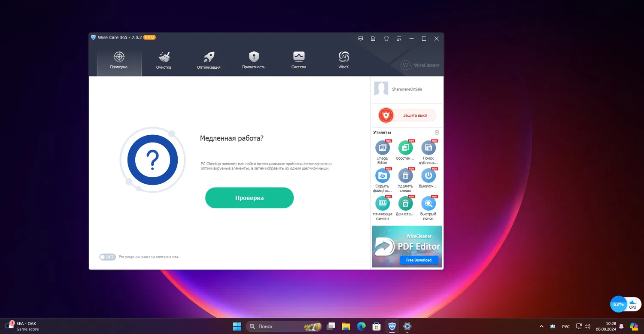Open the feedback message icon in title bar
This screenshot has width=644, height=334.
click(361, 39)
